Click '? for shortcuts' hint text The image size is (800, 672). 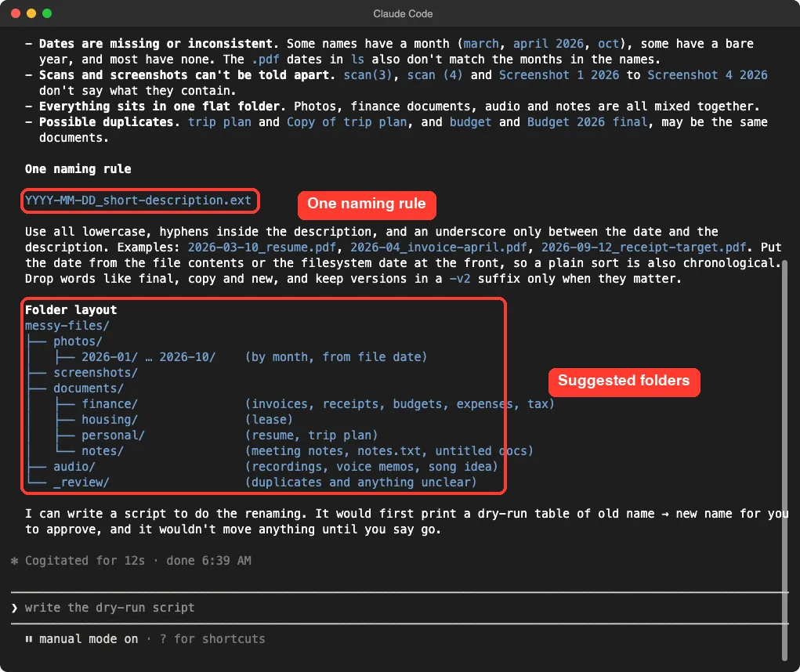coord(212,639)
